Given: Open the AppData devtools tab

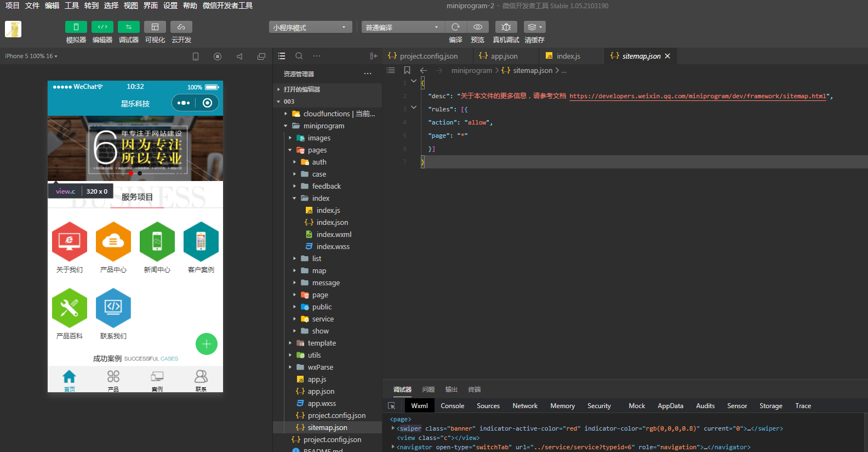Looking at the screenshot, I should tap(671, 406).
